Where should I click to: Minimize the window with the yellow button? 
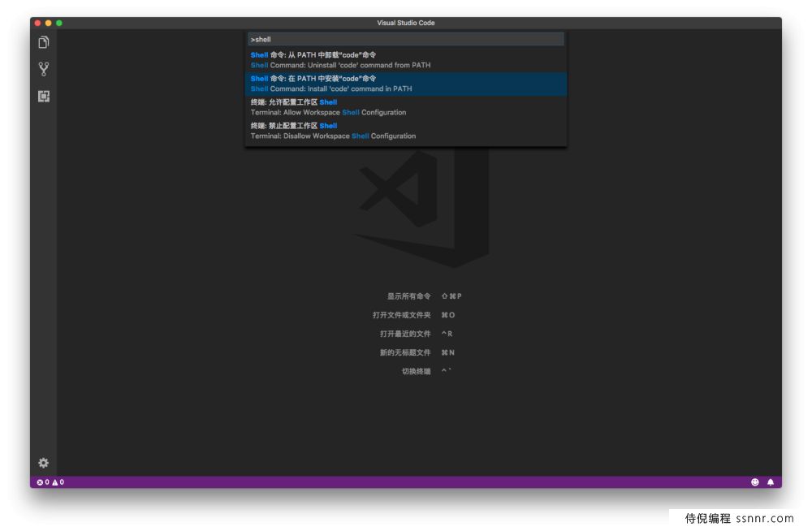tap(48, 23)
